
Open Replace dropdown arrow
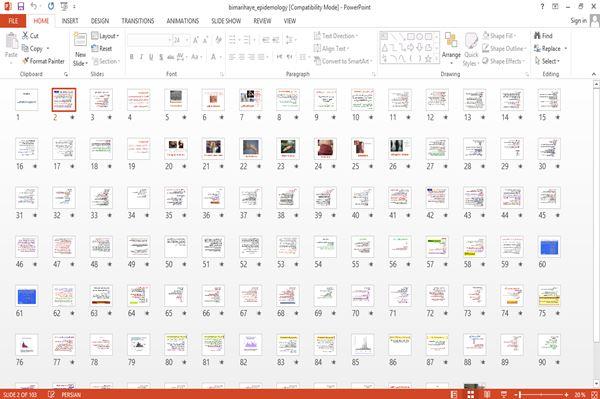click(x=566, y=49)
